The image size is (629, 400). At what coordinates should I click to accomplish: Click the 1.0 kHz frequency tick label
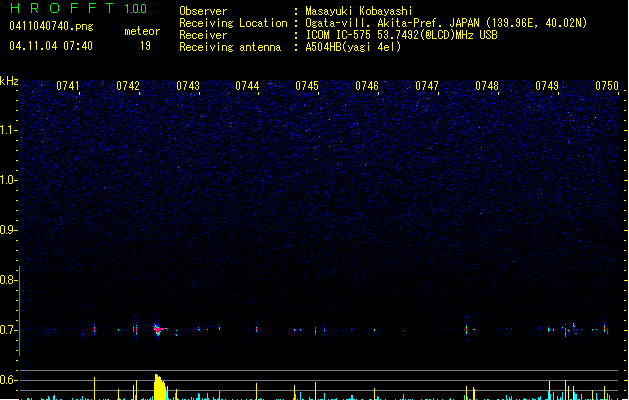9,180
